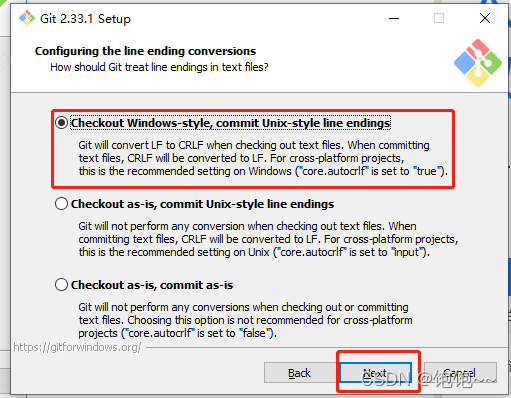
Task: Minimize the Git Setup window
Action: 394,18
